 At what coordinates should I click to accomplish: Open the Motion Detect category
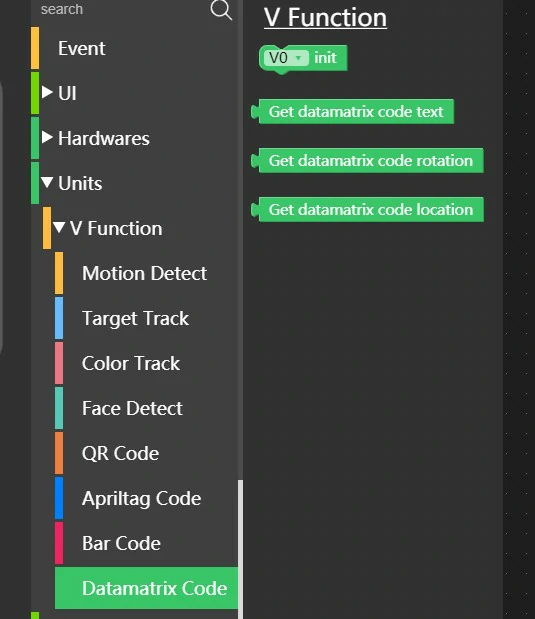pos(146,273)
